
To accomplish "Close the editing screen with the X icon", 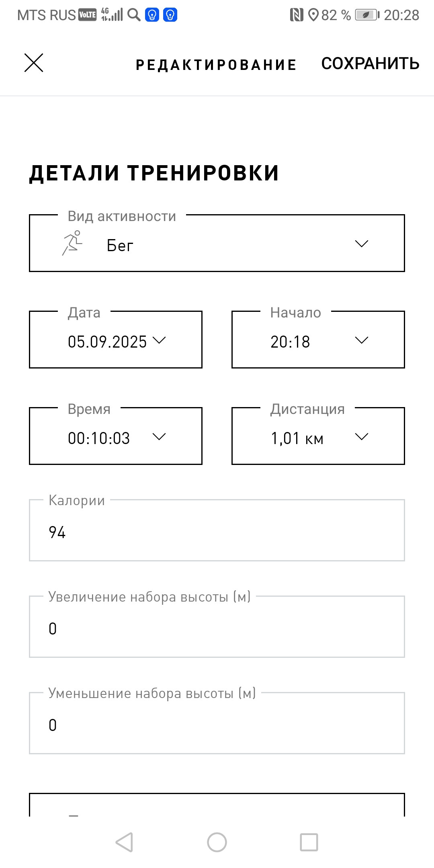I will (34, 63).
